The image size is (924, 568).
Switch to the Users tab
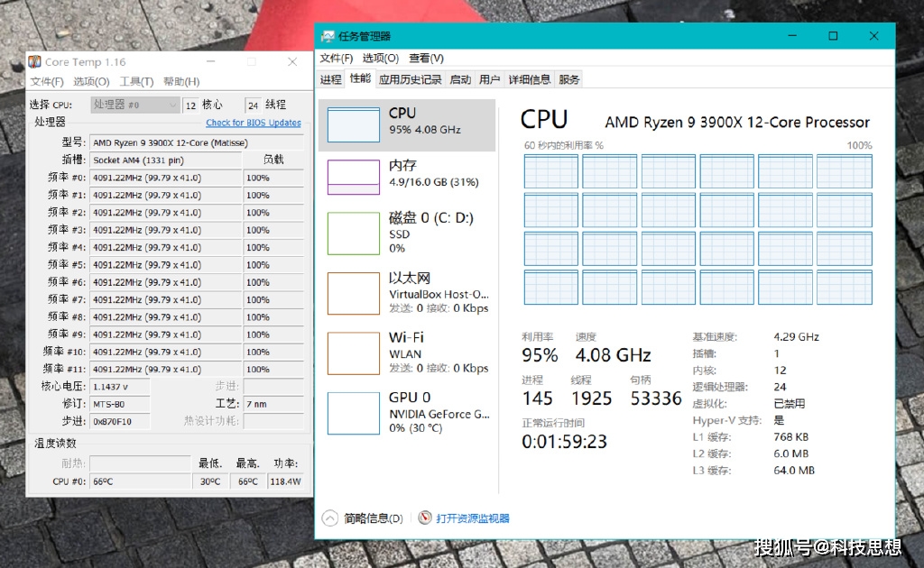pyautogui.click(x=490, y=79)
